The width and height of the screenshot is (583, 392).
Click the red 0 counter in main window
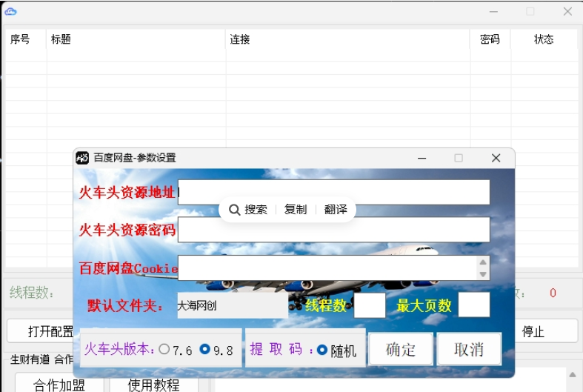[553, 293]
